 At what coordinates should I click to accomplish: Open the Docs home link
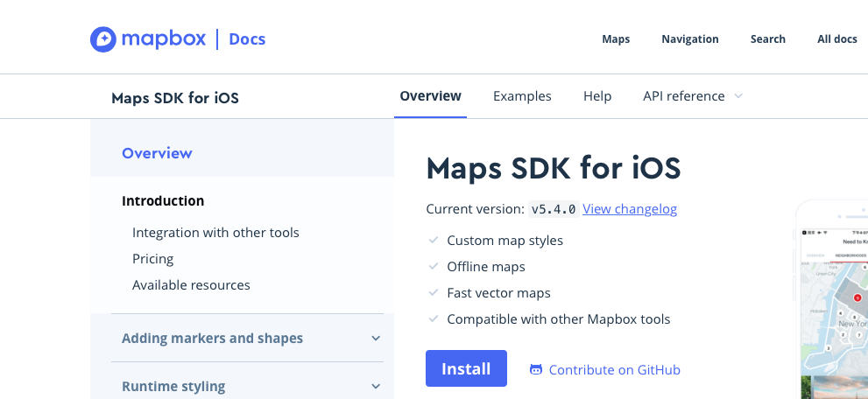click(247, 38)
